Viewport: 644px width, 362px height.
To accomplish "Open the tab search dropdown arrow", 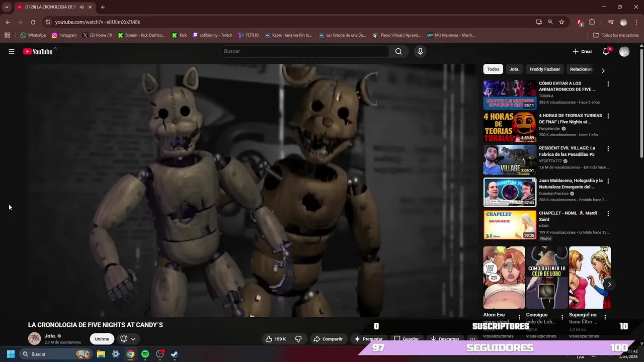I will pos(7,7).
